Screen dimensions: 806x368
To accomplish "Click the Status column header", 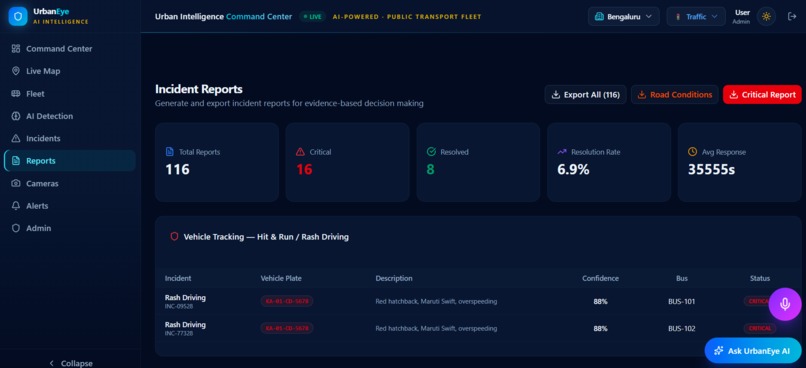I will [760, 279].
